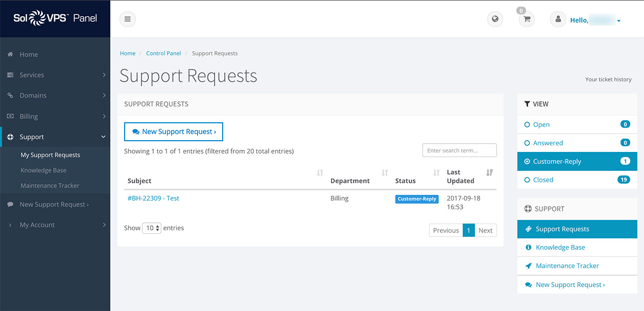Open Maintenance Tracker in right Support panel

pyautogui.click(x=567, y=266)
